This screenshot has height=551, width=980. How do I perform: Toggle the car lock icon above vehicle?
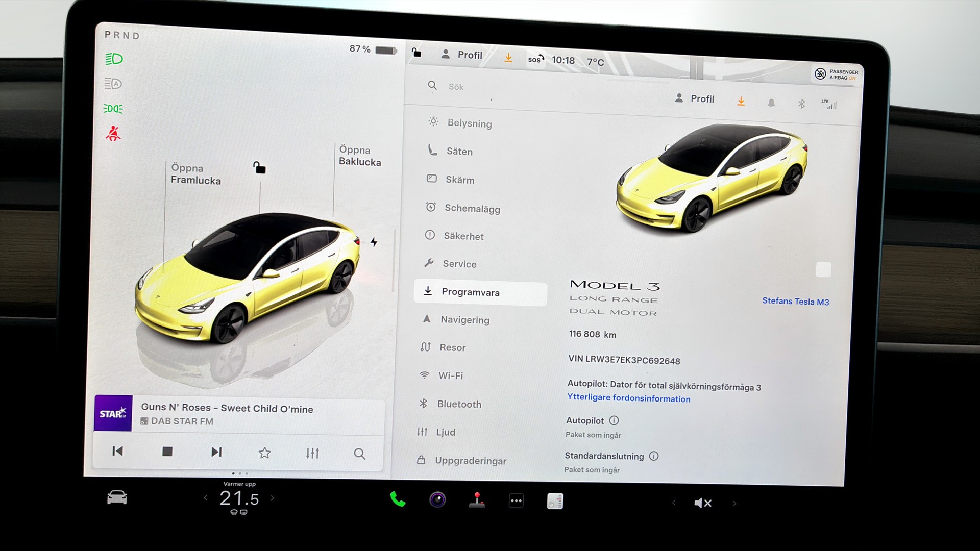coord(259,167)
